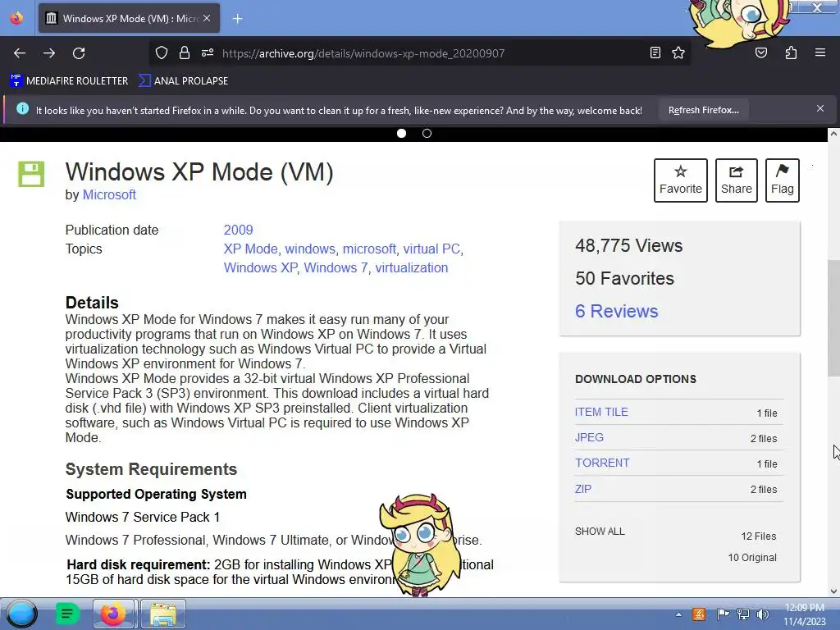Open the microsoft topic link

[x=369, y=249]
